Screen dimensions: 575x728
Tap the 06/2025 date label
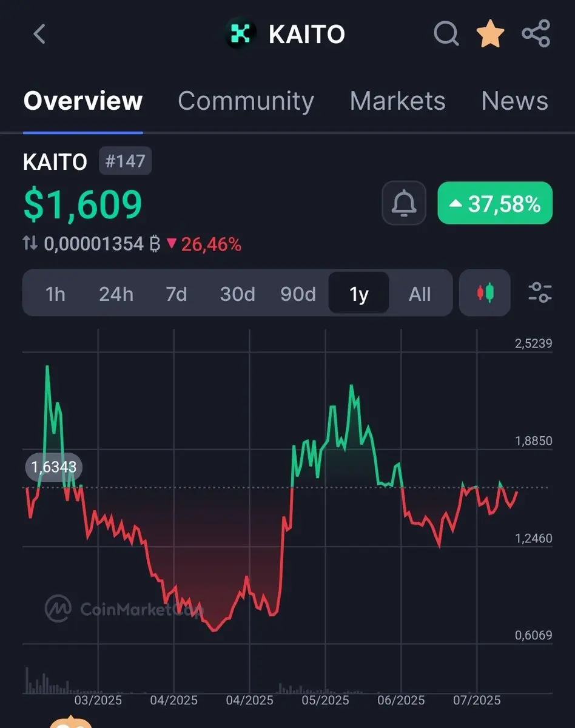402,701
